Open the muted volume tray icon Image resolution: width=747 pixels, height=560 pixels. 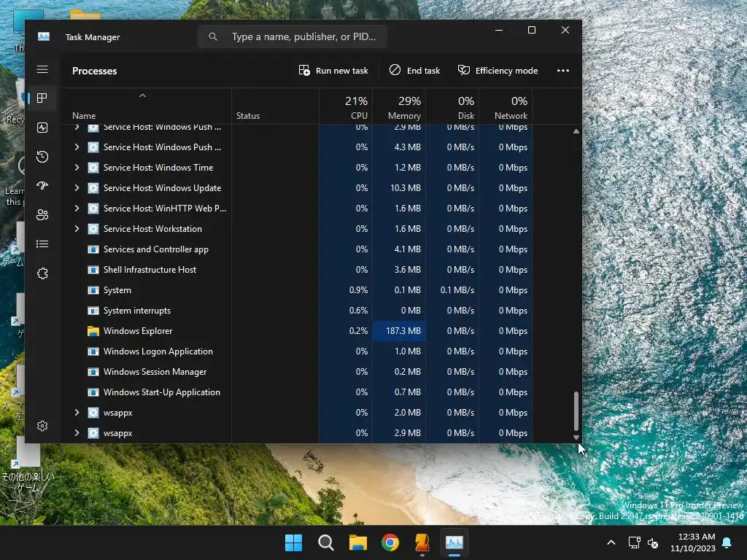click(653, 542)
